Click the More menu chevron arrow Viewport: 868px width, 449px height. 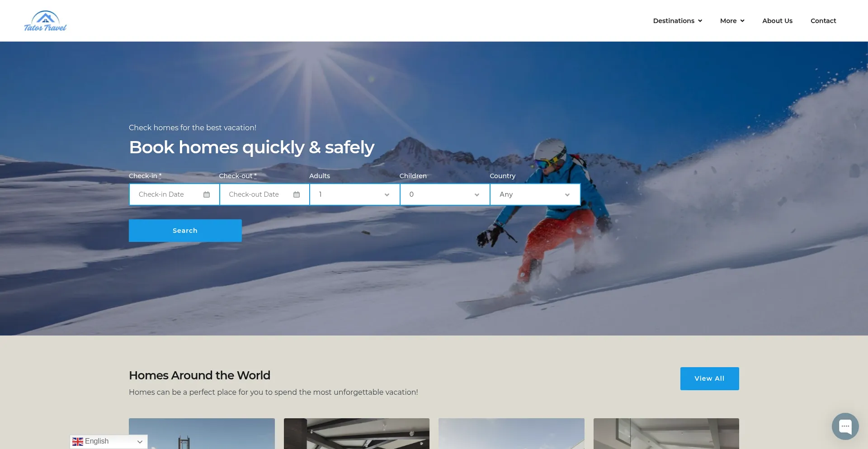[x=742, y=21]
